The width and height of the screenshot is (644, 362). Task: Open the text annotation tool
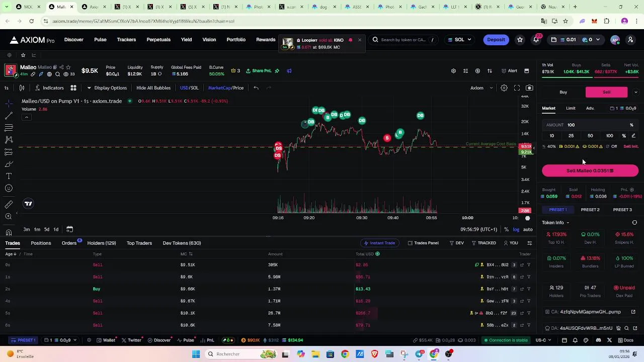(x=9, y=176)
